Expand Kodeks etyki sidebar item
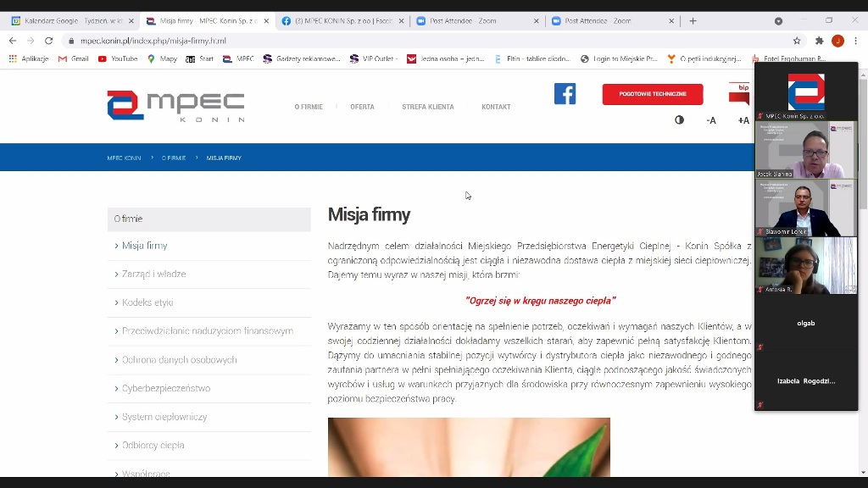868x488 pixels. [x=147, y=302]
